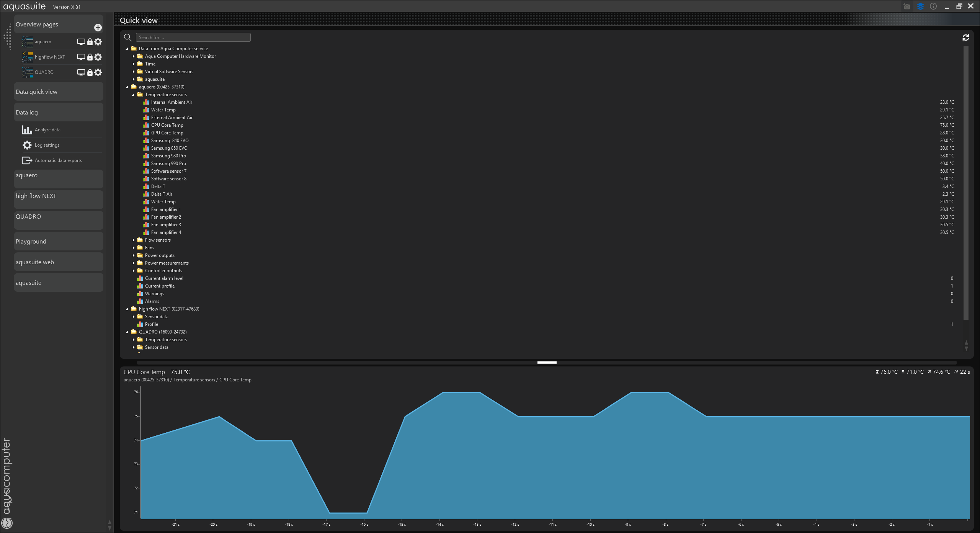Collapse Data from Aqua Computer service node
Screen dimensions: 980x533
(127, 49)
